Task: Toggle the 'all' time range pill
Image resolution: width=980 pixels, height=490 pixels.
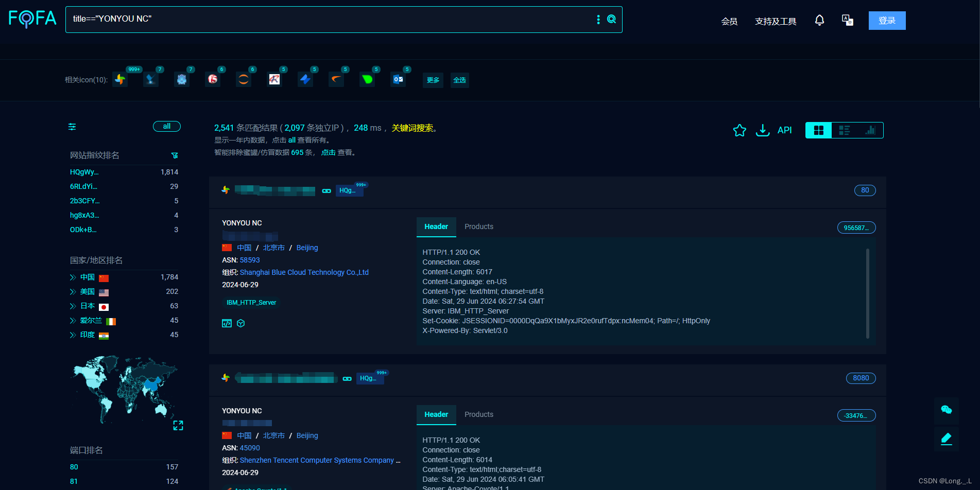Action: [167, 126]
